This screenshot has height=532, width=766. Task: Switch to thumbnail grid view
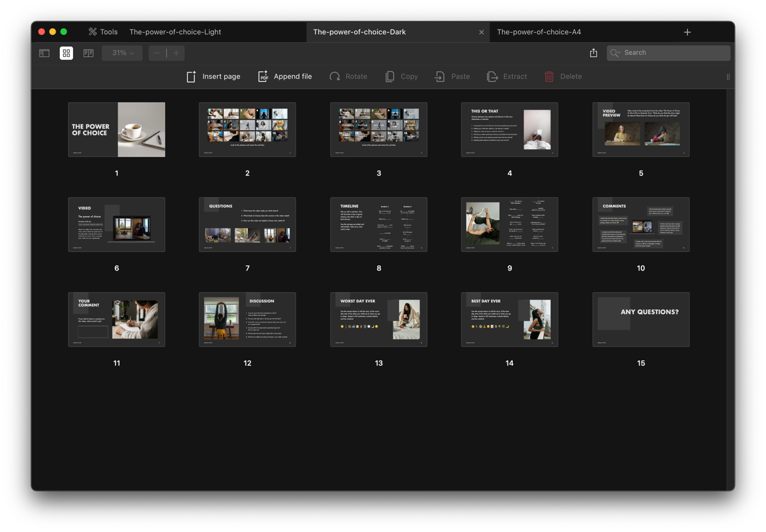click(x=66, y=53)
